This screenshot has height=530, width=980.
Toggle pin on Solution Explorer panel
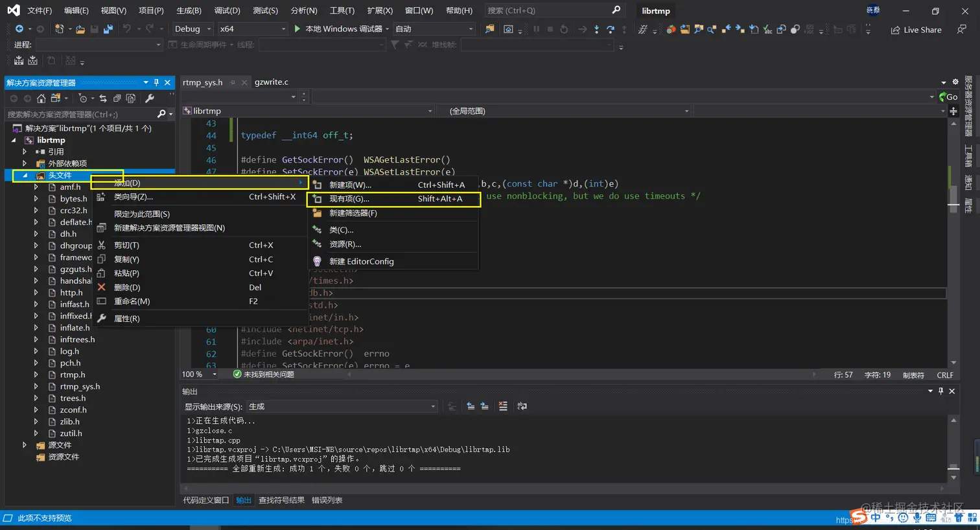pos(156,82)
